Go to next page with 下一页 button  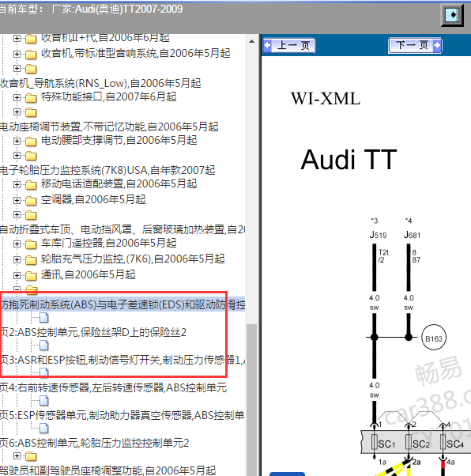tap(415, 46)
